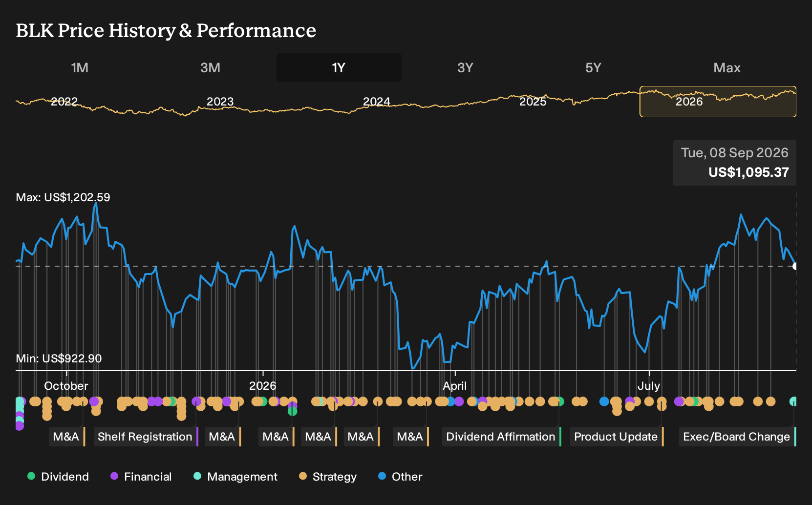
Task: Click the Max: US$1,202.59 label
Action: coord(63,197)
